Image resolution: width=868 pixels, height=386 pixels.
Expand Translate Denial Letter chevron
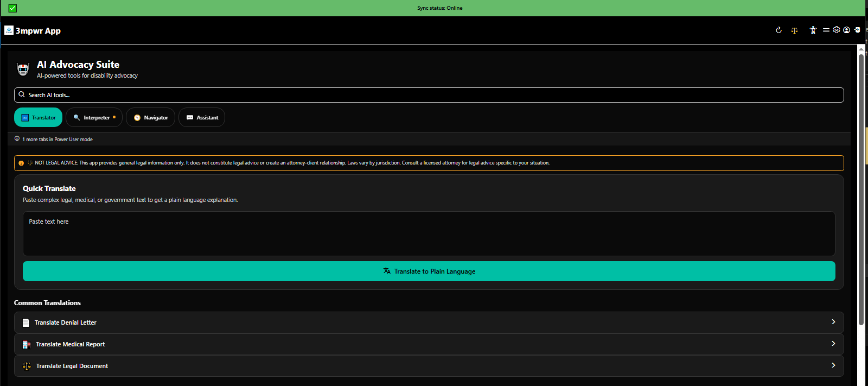point(833,322)
